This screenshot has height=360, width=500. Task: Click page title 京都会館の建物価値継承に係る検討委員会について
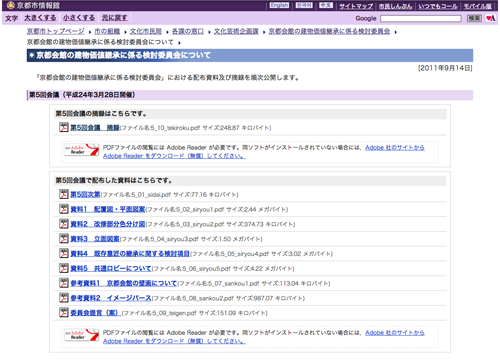click(x=123, y=55)
